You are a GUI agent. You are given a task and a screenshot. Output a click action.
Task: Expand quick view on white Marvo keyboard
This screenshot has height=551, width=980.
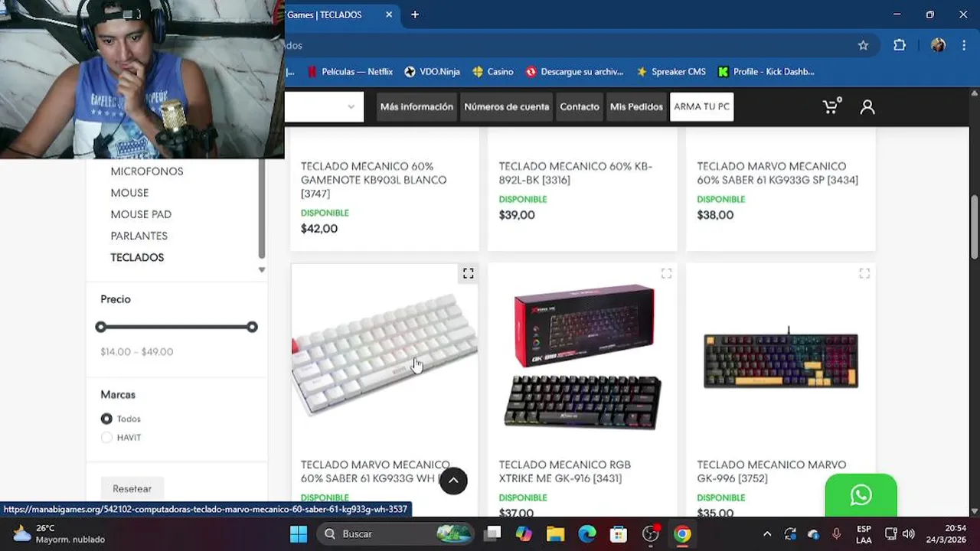click(468, 273)
